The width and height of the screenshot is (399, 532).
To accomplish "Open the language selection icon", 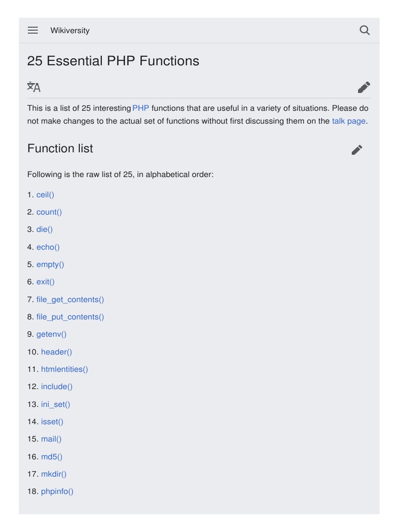I will (x=34, y=87).
